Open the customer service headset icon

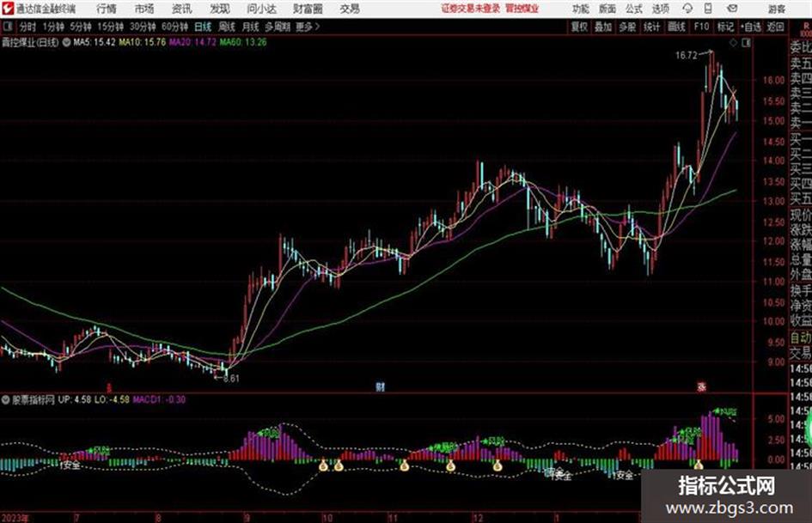687,9
